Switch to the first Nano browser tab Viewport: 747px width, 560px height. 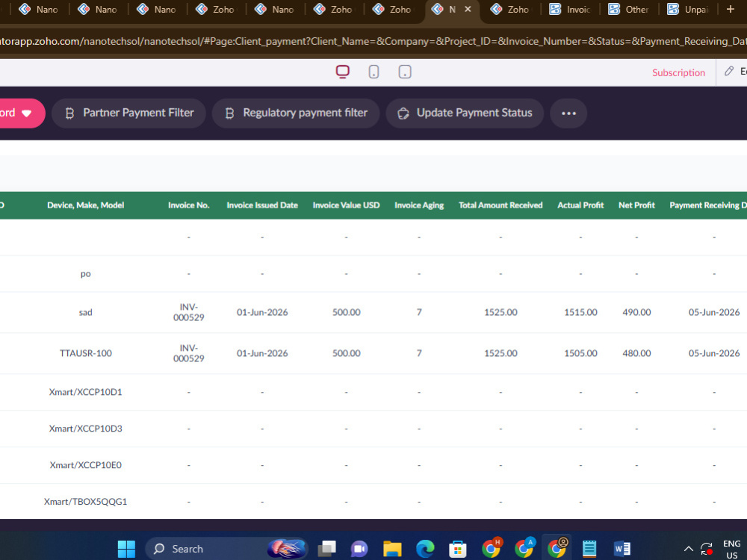tap(38, 10)
